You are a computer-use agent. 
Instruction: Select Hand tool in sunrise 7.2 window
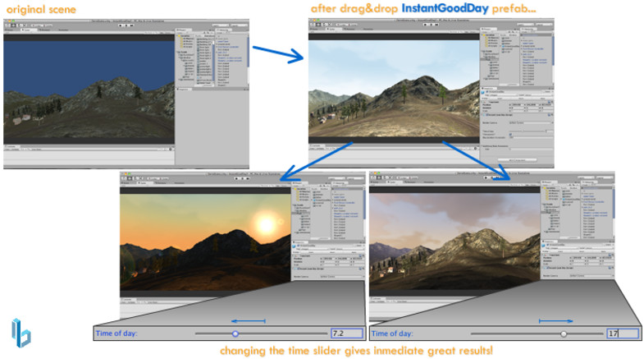125,178
